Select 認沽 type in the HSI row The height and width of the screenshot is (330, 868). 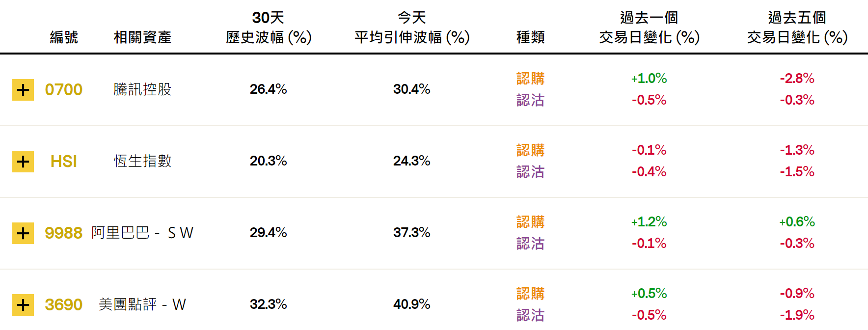click(x=530, y=172)
